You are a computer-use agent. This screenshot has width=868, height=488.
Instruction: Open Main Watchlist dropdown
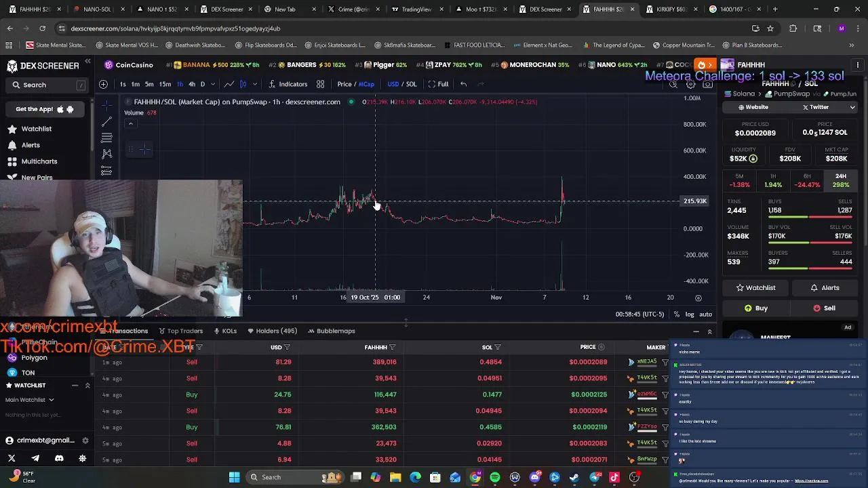[x=30, y=400]
